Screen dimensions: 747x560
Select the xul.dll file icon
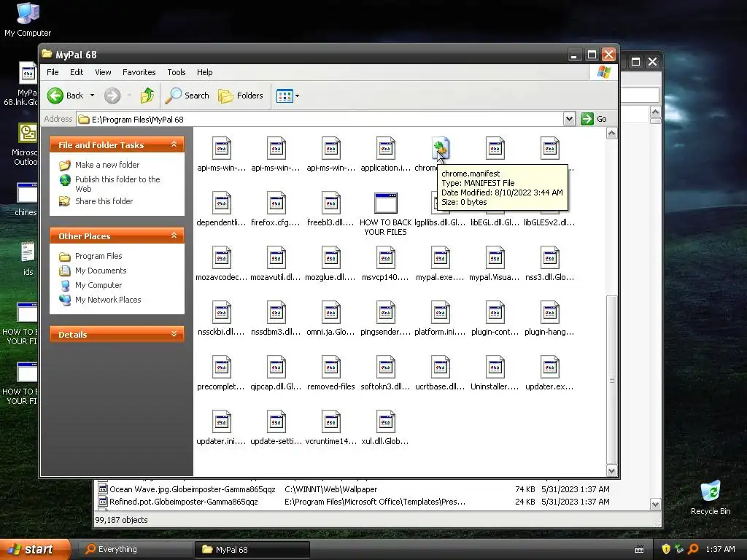[x=386, y=422]
